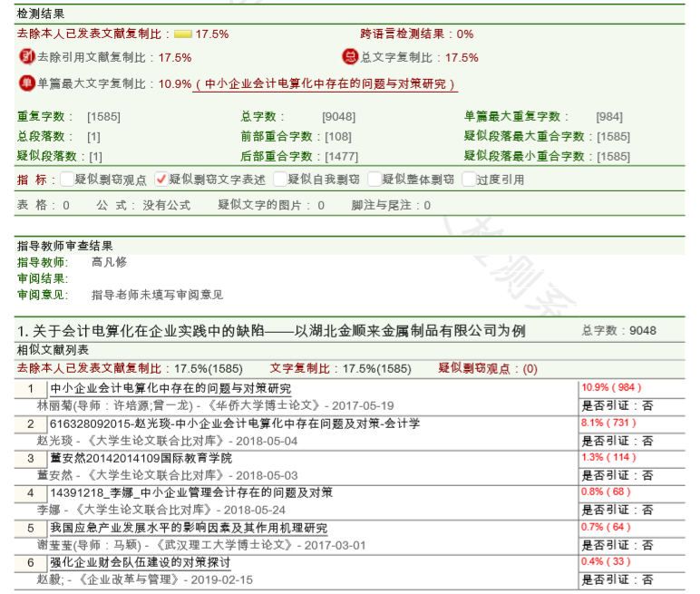Click 是否引证:否 for source 1

click(x=617, y=405)
